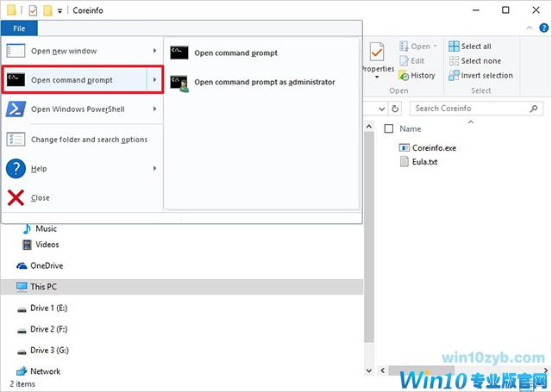The height and width of the screenshot is (392, 552).
Task: Select Eula.txt file
Action: pyautogui.click(x=419, y=162)
